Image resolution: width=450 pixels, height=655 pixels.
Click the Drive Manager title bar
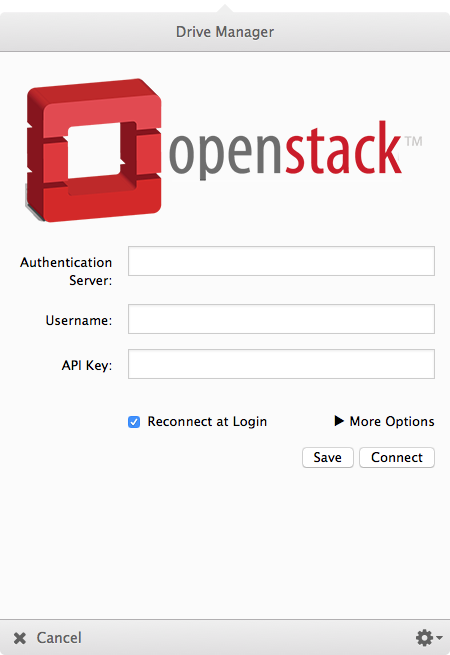(225, 32)
